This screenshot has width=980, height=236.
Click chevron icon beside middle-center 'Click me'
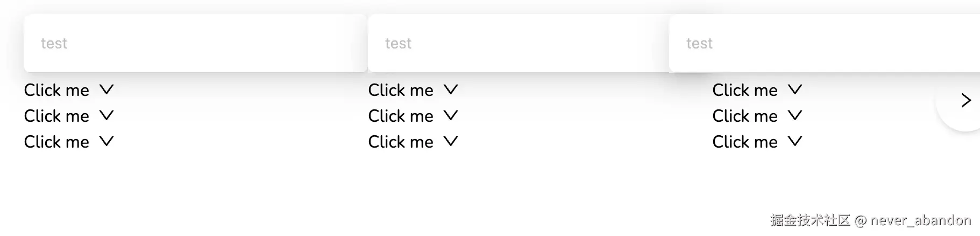(x=451, y=115)
